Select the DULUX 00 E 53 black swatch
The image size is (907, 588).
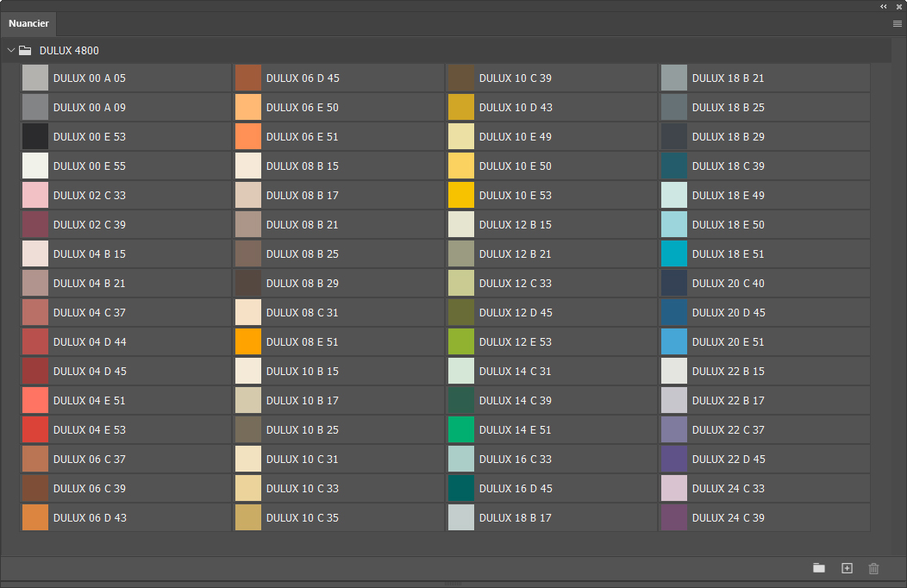[35, 137]
